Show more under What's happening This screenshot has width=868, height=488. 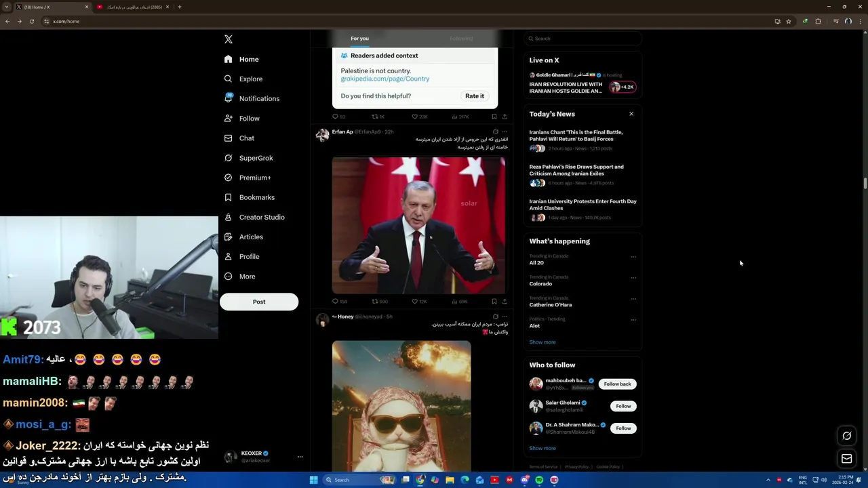point(542,342)
